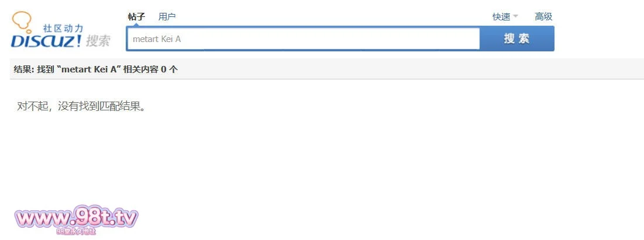Click the 社区动力 slogan text
The image size is (644, 240).
click(x=64, y=27)
